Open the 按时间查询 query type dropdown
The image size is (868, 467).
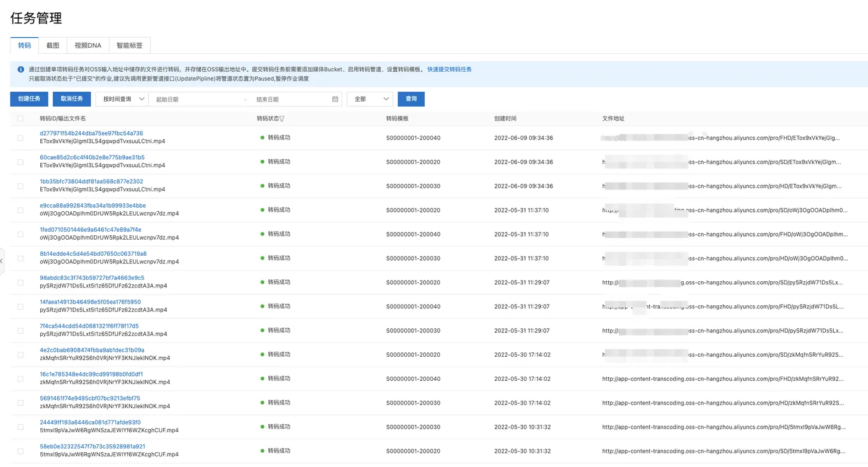[x=122, y=99]
